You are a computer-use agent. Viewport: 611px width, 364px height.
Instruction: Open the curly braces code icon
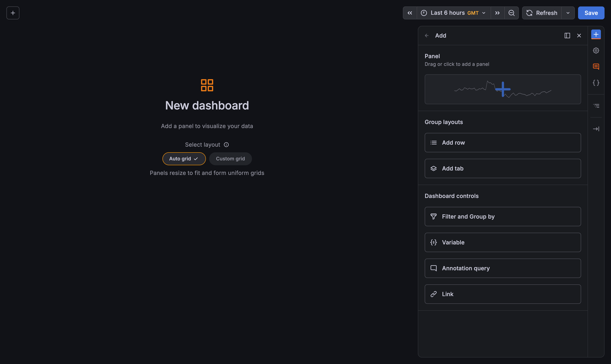[x=596, y=83]
